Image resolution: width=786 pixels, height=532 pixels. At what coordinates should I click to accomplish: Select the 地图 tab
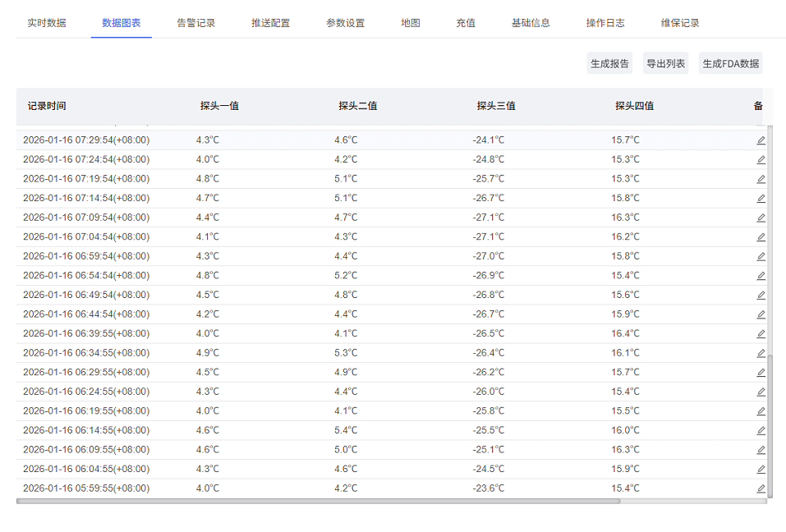click(x=411, y=23)
